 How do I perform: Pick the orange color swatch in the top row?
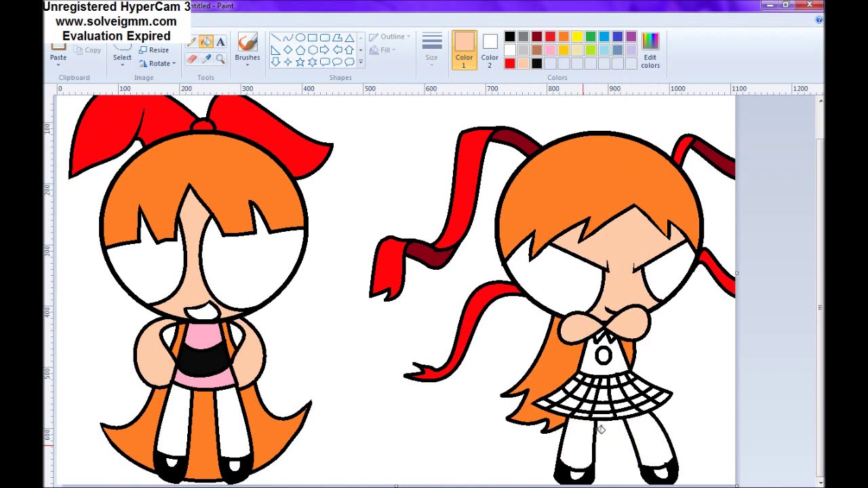(x=564, y=37)
